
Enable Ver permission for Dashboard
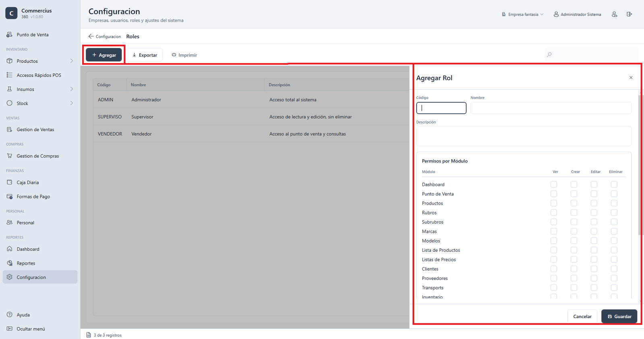(554, 184)
